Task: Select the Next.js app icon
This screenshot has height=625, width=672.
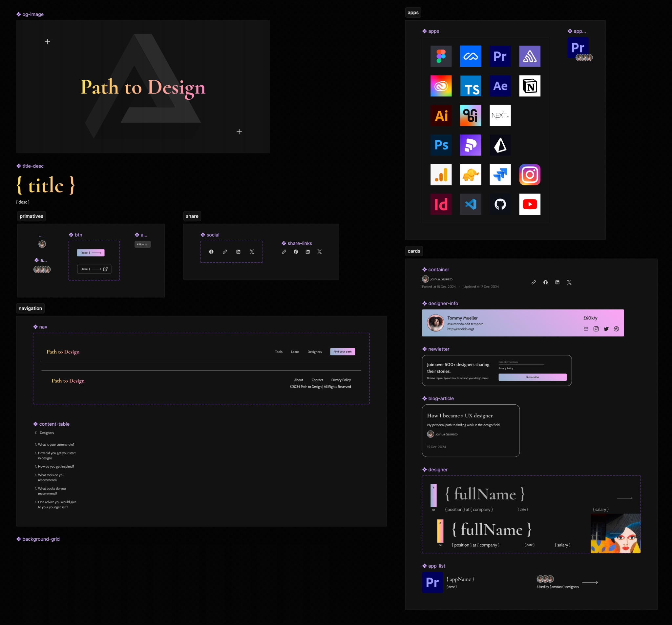Action: tap(500, 115)
